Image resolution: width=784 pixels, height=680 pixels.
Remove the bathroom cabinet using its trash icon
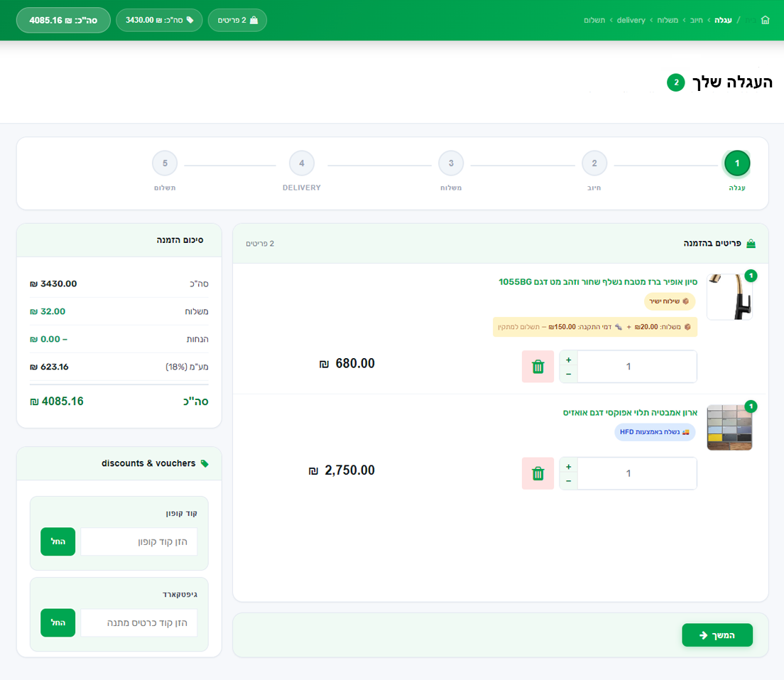coord(538,473)
